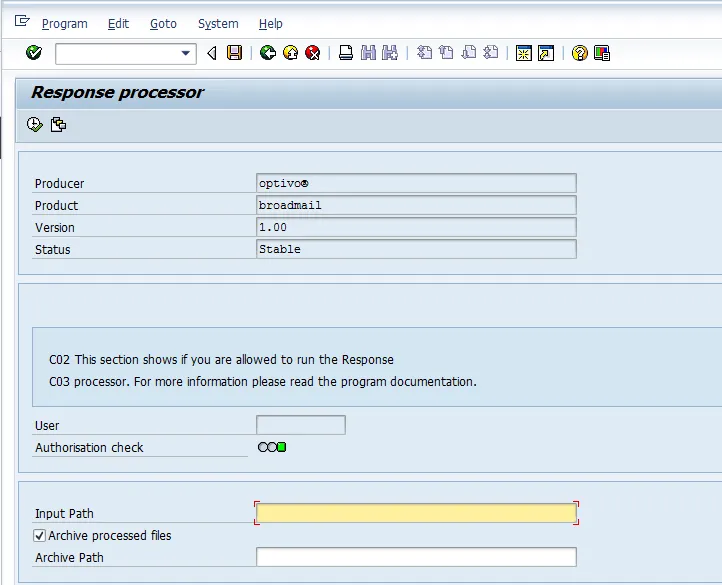The width and height of the screenshot is (722, 585).
Task: Click the Product field showing broadmail
Action: pyautogui.click(x=416, y=205)
